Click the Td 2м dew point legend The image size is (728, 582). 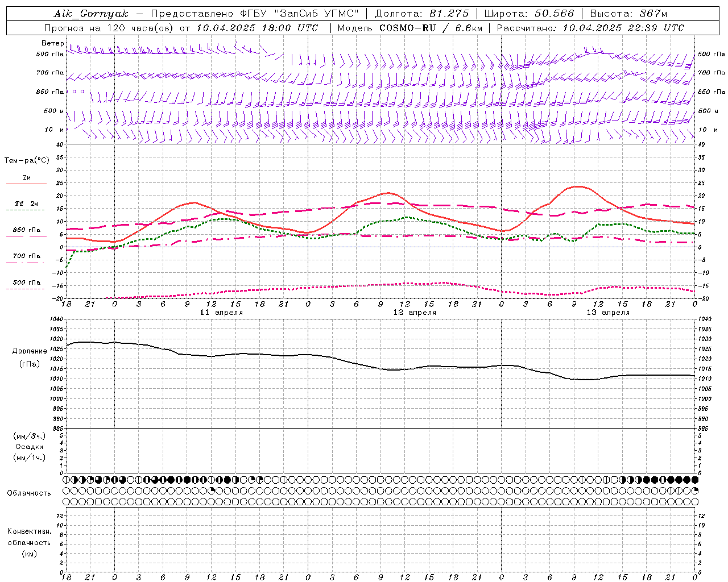[26, 203]
